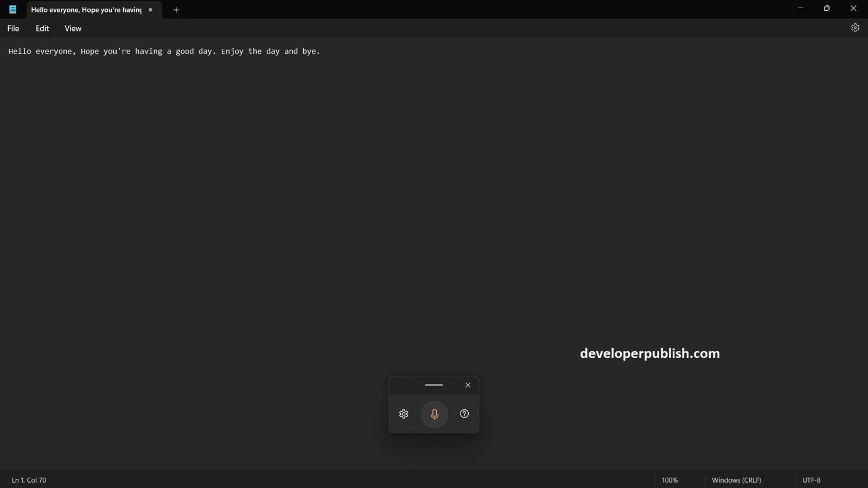Dismiss the voice typing panel
This screenshot has height=488, width=868.
click(x=468, y=385)
